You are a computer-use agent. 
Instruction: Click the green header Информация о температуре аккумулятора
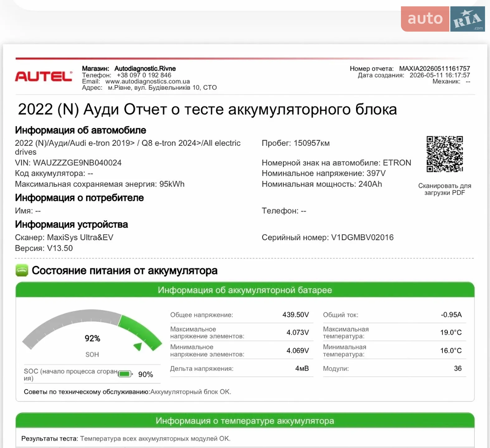245,421
